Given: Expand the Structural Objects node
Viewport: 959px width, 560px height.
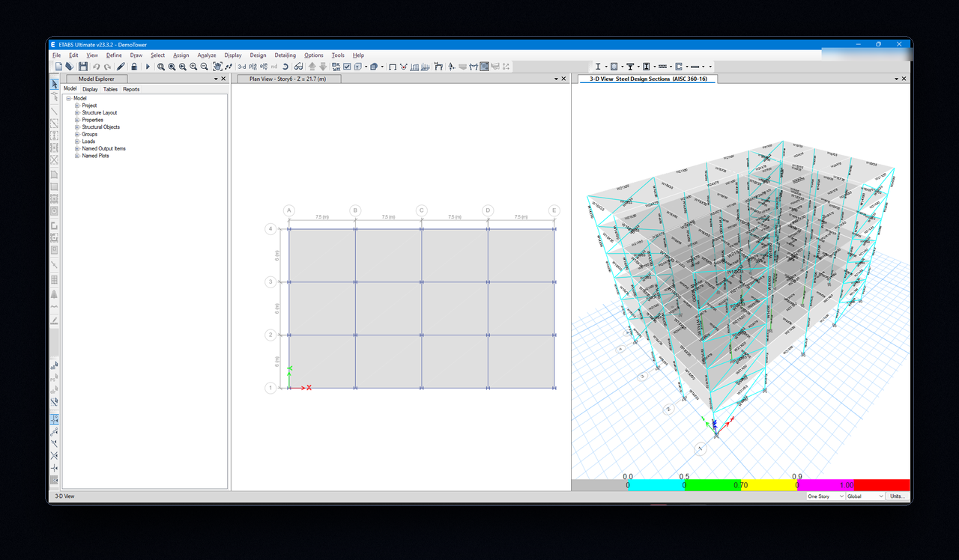Looking at the screenshot, I should coord(77,127).
